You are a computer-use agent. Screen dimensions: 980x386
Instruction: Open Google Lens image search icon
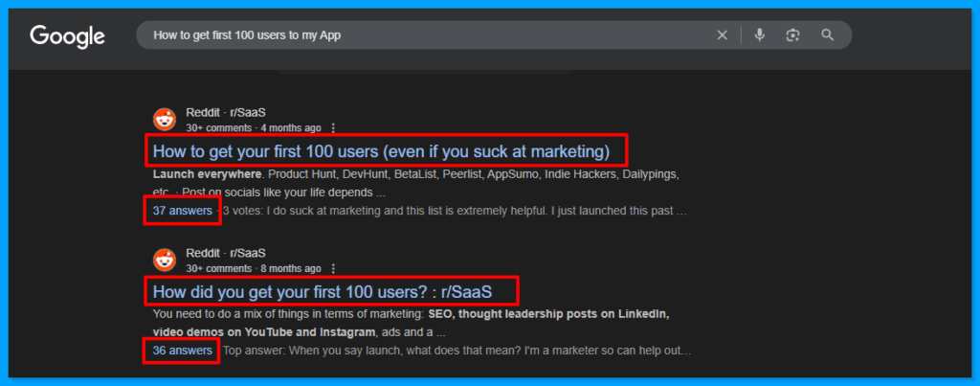click(x=793, y=35)
